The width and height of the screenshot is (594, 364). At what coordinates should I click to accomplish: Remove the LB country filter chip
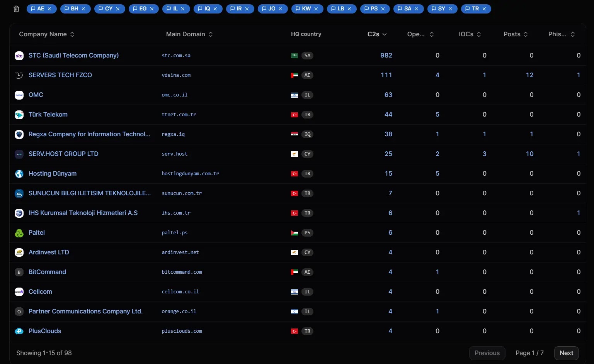point(349,9)
